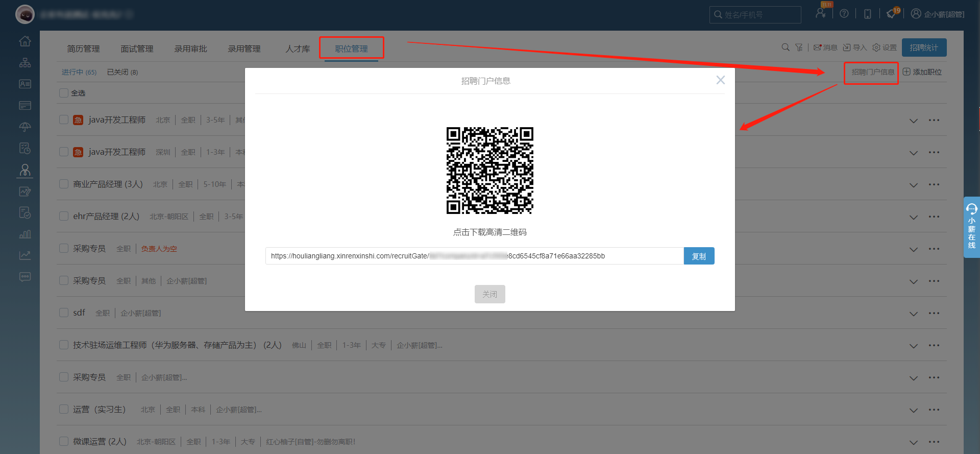Image resolution: width=980 pixels, height=454 pixels.
Task: Open the line trend sidebar icon
Action: (24, 255)
